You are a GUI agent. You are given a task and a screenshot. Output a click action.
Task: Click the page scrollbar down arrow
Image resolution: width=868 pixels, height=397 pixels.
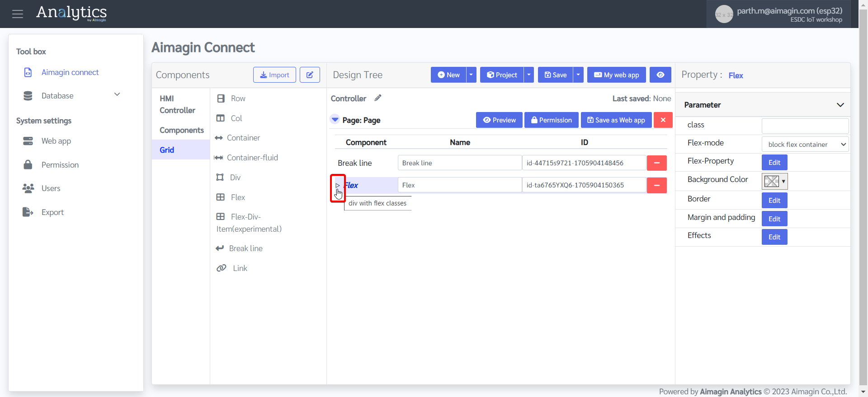click(863, 392)
